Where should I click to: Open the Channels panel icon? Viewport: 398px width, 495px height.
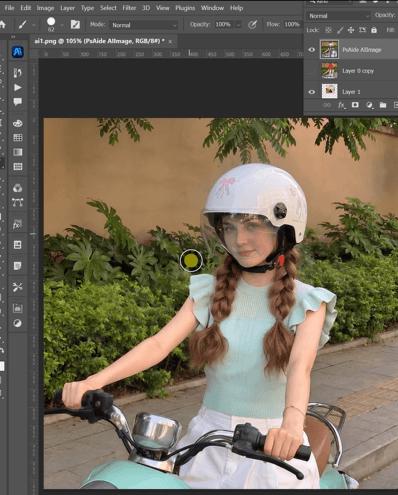coord(17,188)
